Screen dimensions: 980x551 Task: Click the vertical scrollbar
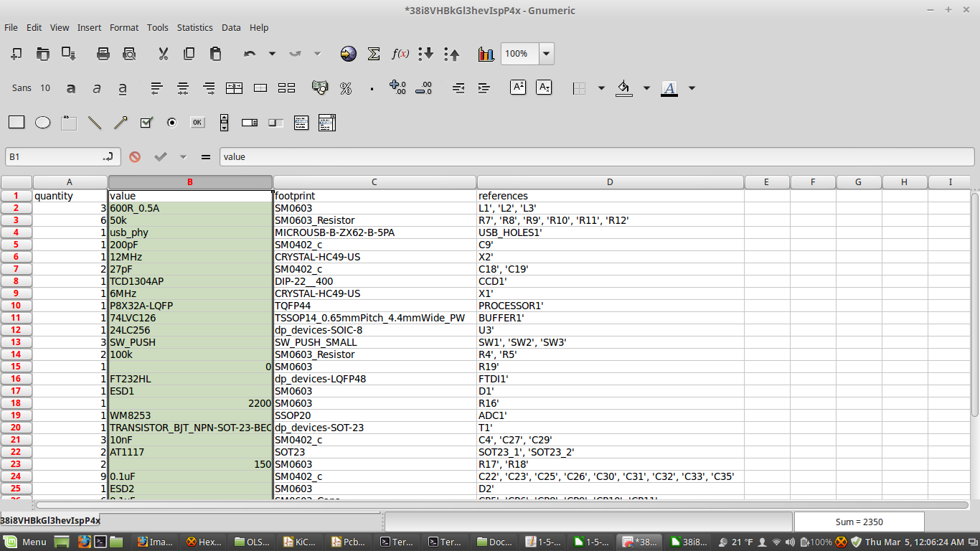pos(975,303)
